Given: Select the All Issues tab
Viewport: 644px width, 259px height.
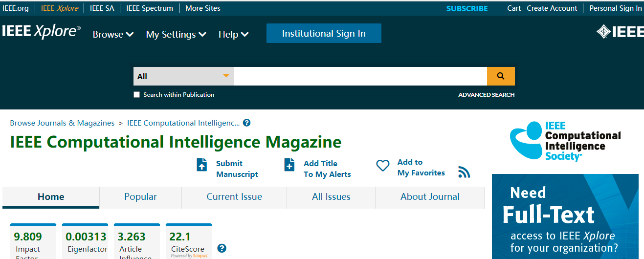Looking at the screenshot, I should point(331,197).
